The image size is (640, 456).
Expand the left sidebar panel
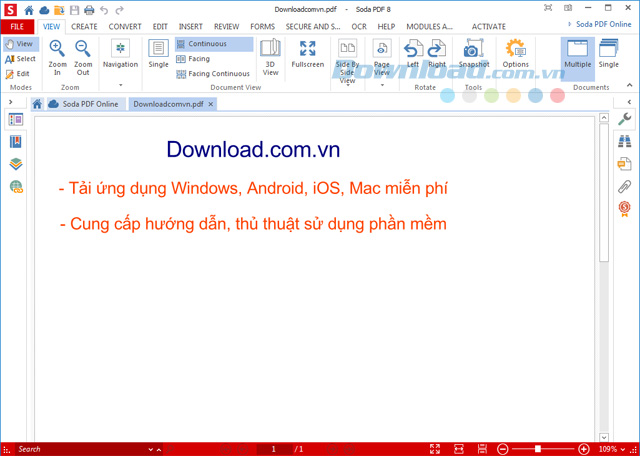pyautogui.click(x=11, y=102)
